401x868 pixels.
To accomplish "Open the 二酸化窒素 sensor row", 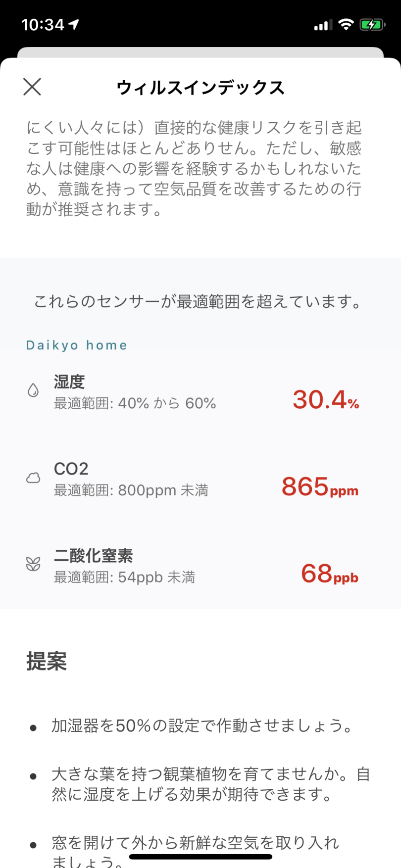I will click(x=200, y=566).
